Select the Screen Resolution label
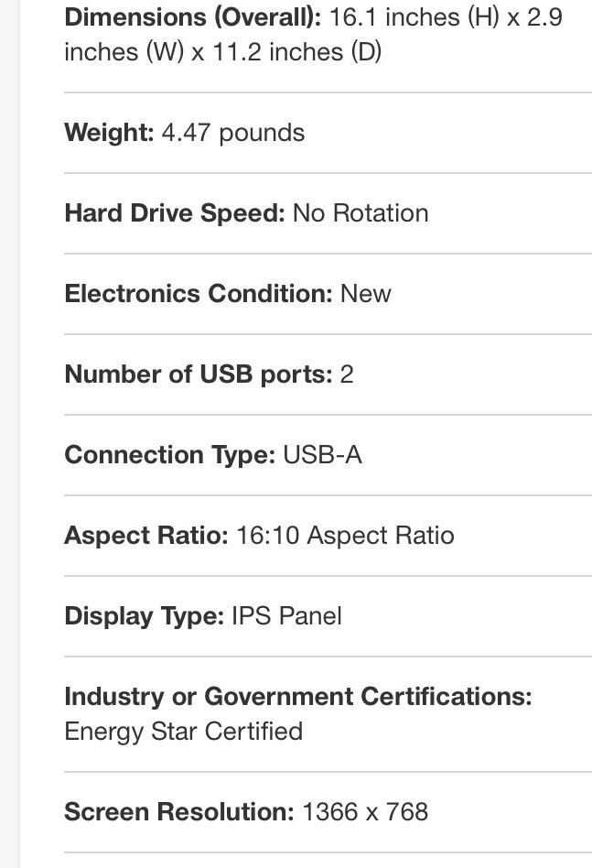The image size is (592, 868). click(179, 812)
